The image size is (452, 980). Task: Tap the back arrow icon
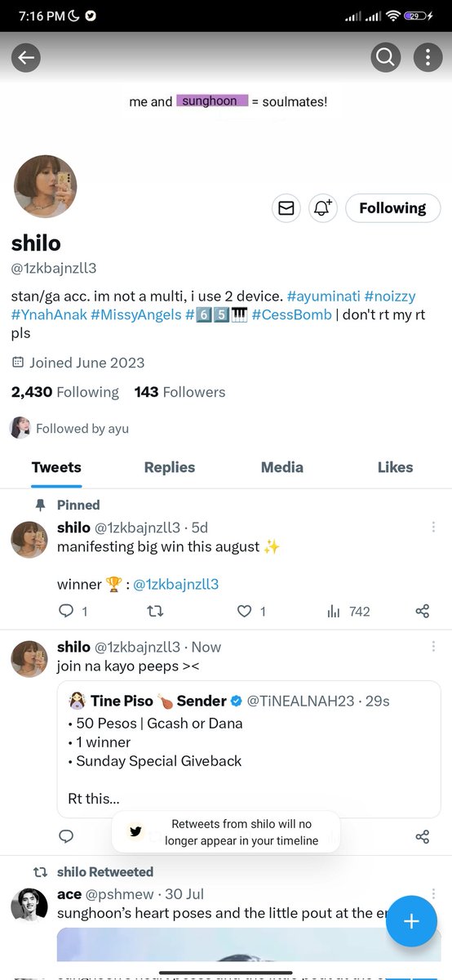[x=26, y=57]
